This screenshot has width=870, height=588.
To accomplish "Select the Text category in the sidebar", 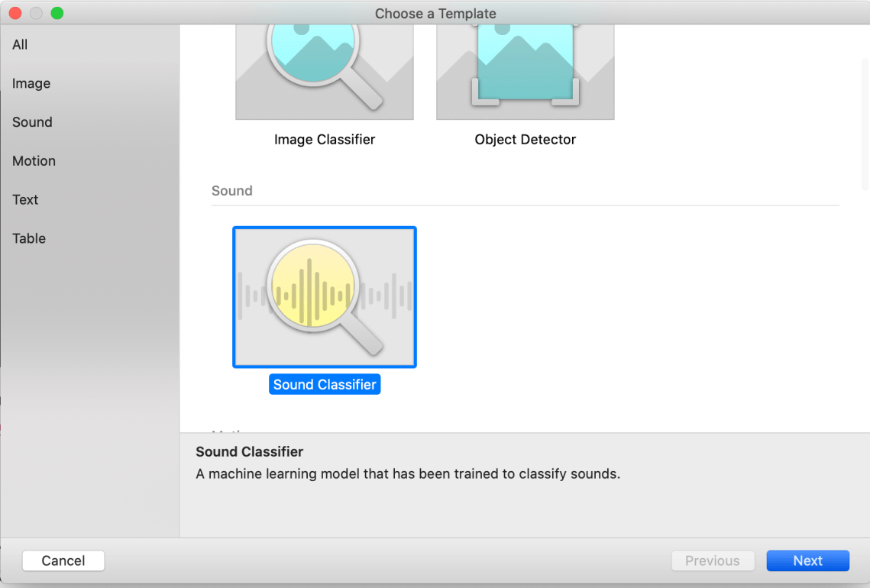I will 25,200.
